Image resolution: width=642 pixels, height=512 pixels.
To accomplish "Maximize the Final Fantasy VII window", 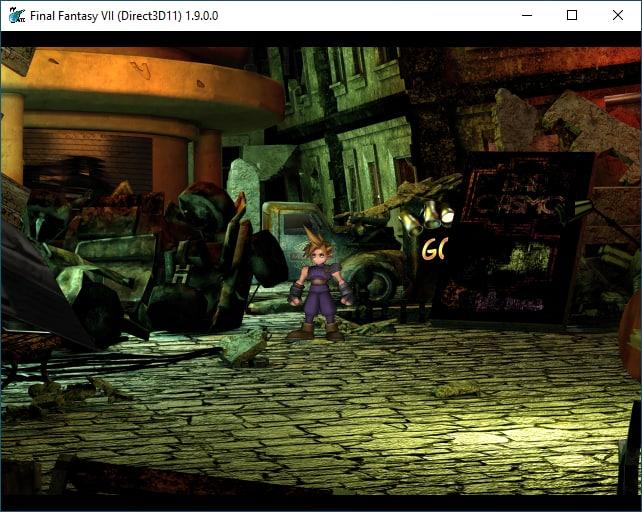I will pyautogui.click(x=572, y=16).
